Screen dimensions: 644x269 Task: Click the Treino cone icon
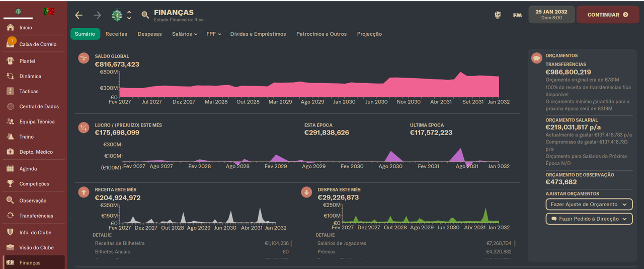click(10, 137)
